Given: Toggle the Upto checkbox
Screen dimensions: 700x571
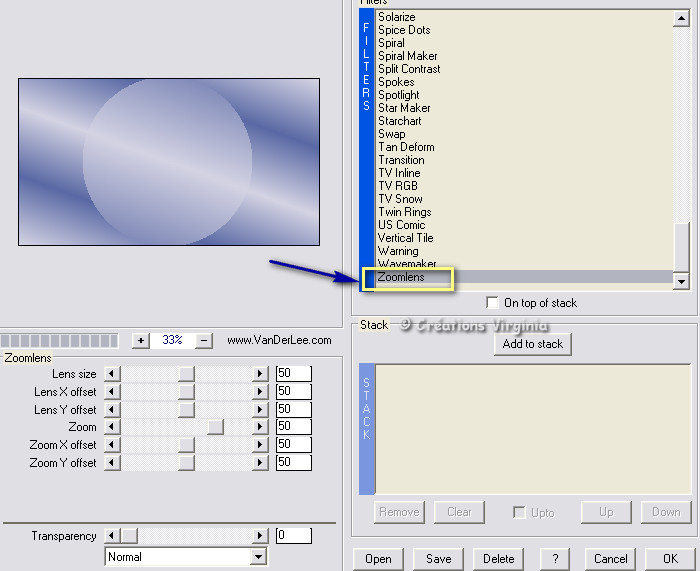Looking at the screenshot, I should pyautogui.click(x=519, y=512).
